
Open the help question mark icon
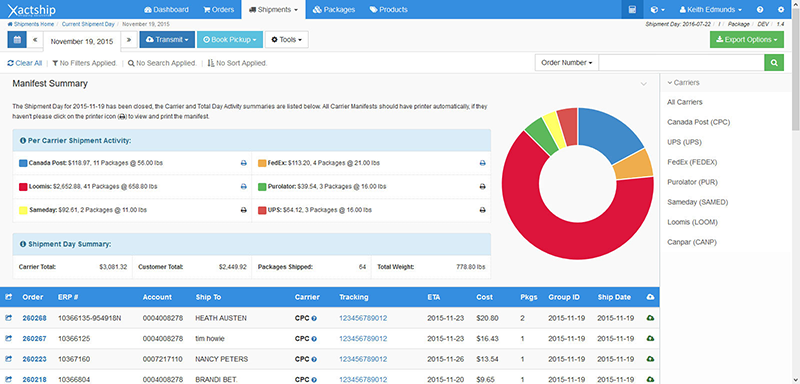click(760, 9)
